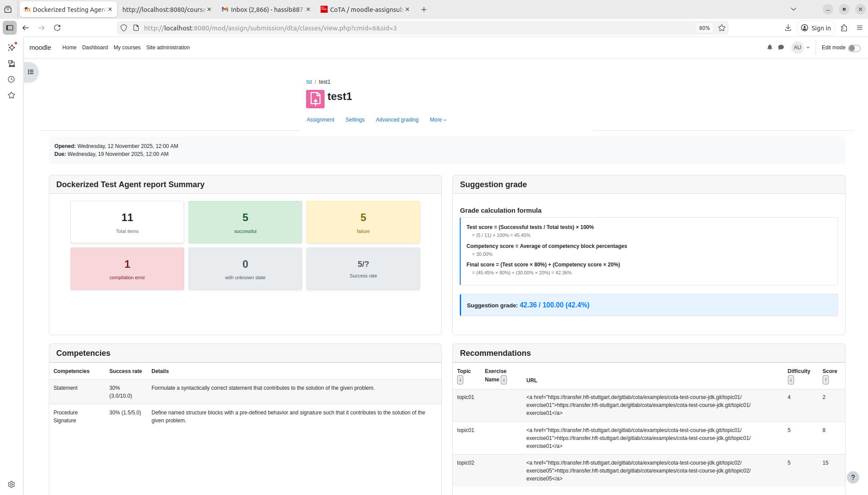This screenshot has height=495, width=868.
Task: List all tabs dropdown arrow
Action: pos(794,9)
